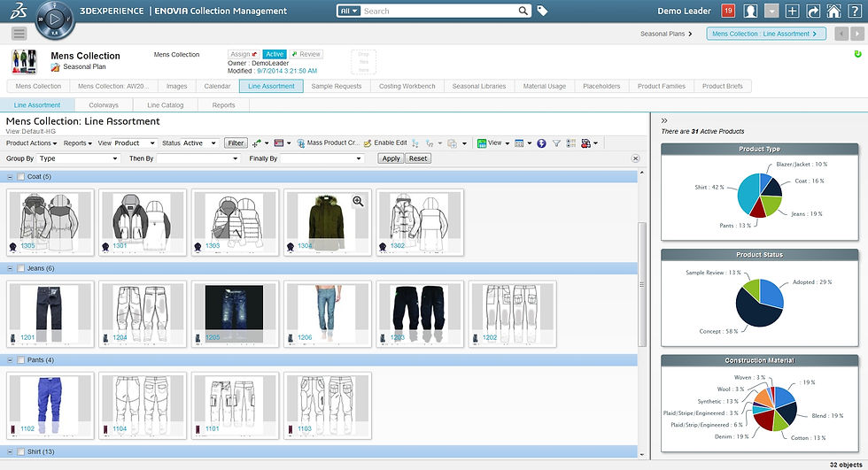This screenshot has width=868, height=470.
Task: Click the modified date link
Action: [287, 71]
